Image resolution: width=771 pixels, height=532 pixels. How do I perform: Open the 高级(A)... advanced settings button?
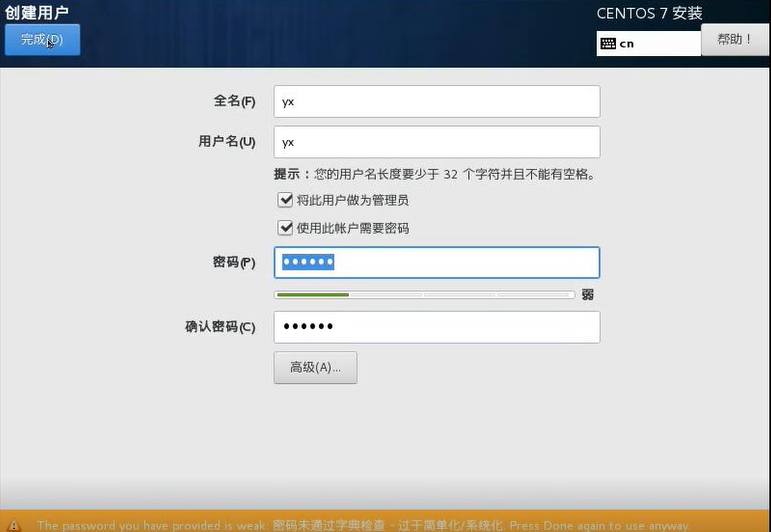click(x=315, y=367)
